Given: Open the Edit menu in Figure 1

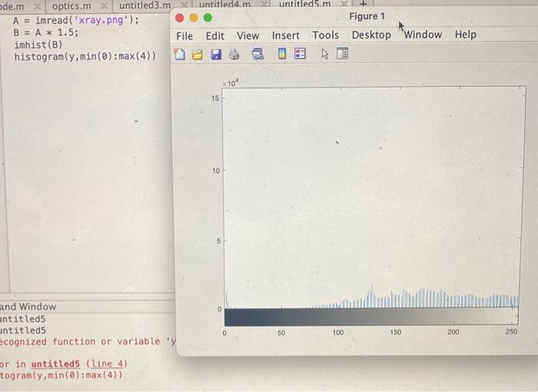Looking at the screenshot, I should [x=214, y=35].
